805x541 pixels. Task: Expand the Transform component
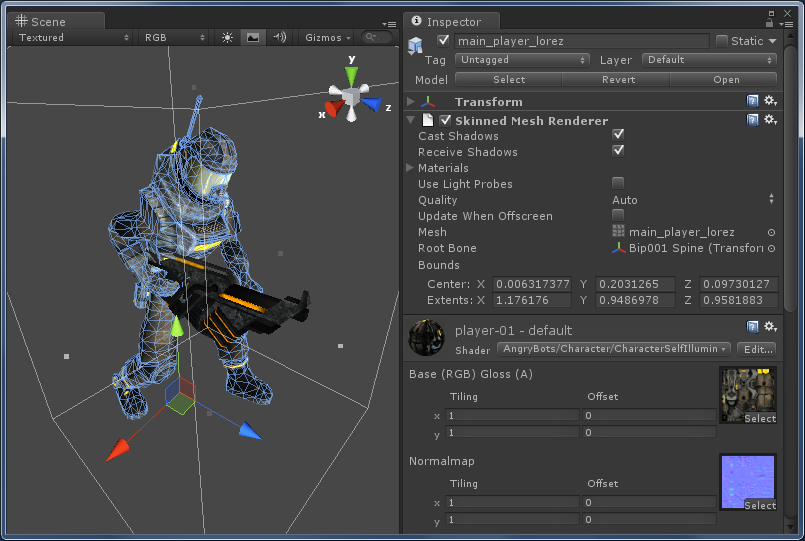[410, 102]
